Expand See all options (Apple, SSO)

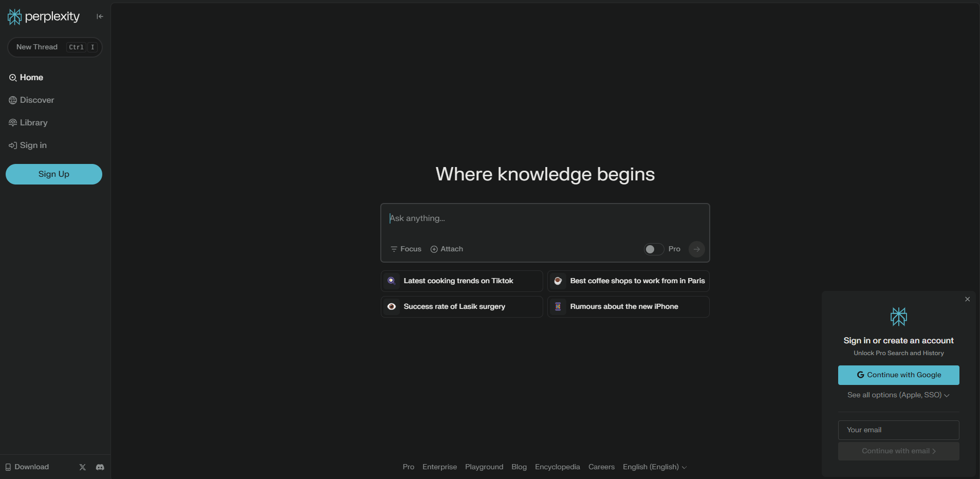[898, 395]
